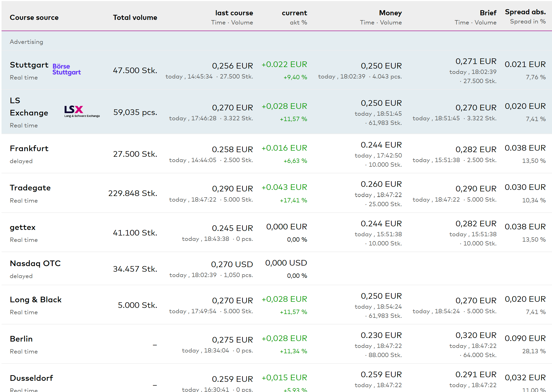The image size is (552, 392).
Task: Click Berlin last course 0,275 EUR
Action: click(232, 340)
